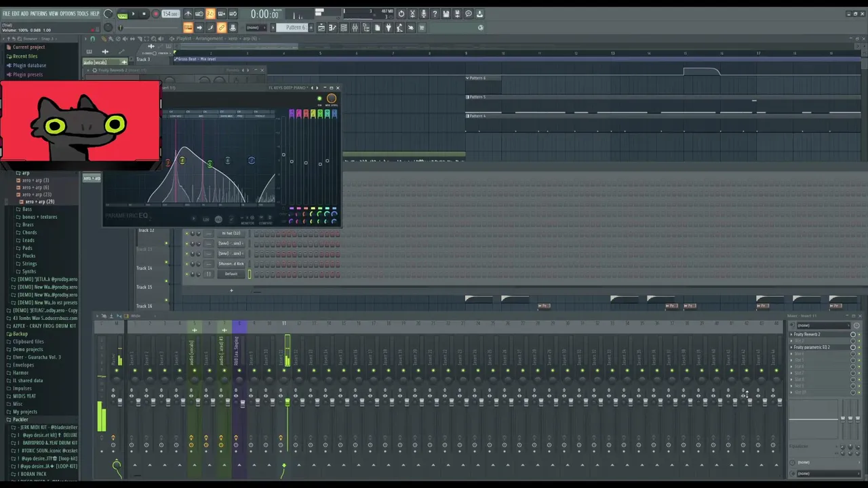Click the Record button
The width and height of the screenshot is (868, 488).
pyautogui.click(x=156, y=14)
